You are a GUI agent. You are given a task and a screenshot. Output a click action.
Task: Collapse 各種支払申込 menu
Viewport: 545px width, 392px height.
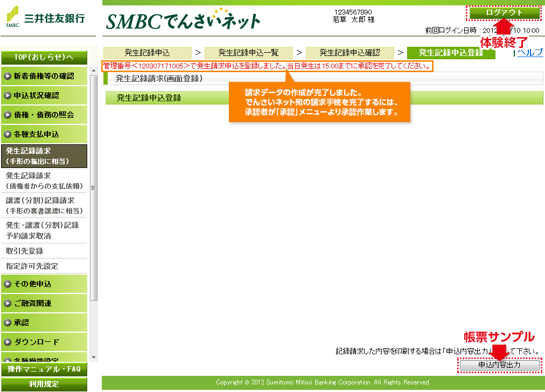44,135
